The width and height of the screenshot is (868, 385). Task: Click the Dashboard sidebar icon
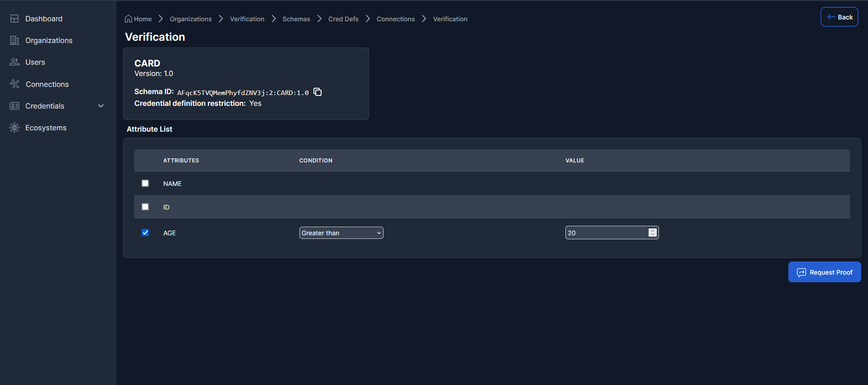pos(14,19)
